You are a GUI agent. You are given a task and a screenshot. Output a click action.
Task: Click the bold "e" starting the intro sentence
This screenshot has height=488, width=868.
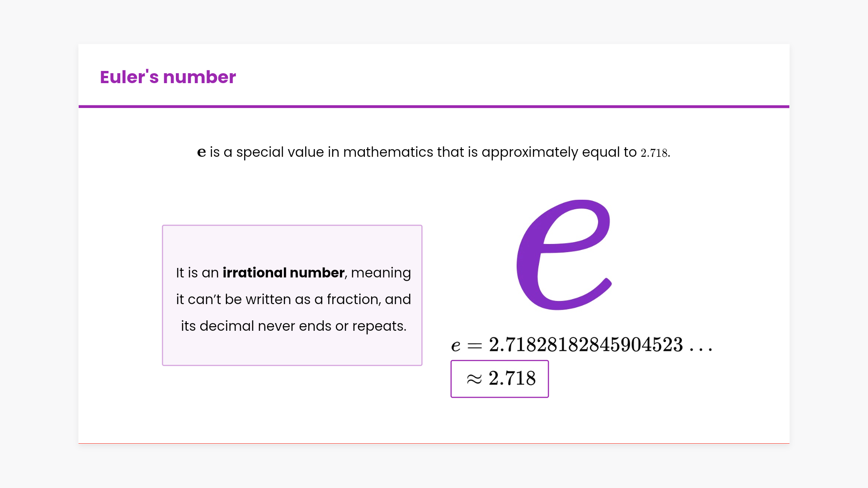(x=202, y=152)
